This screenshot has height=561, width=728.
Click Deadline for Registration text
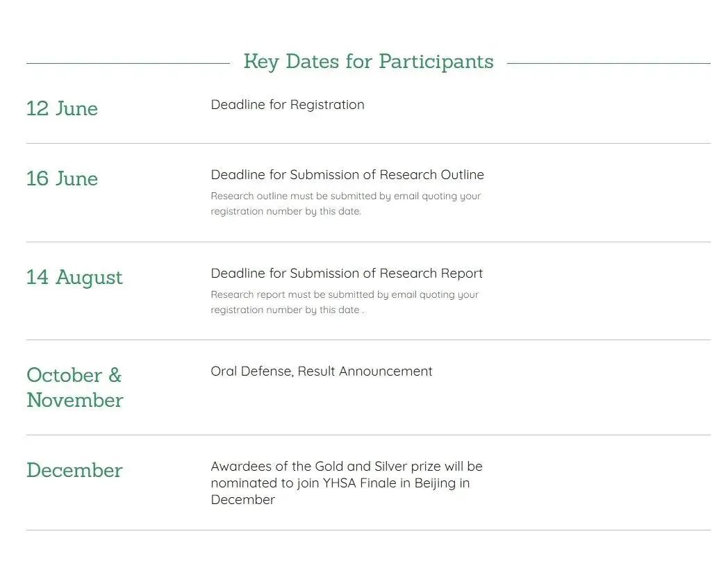[288, 105]
